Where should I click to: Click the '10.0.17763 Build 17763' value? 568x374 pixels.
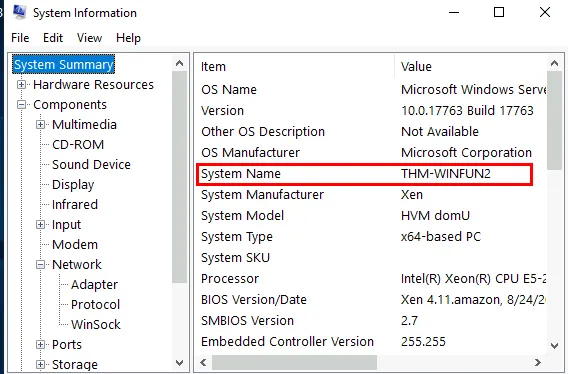[467, 111]
